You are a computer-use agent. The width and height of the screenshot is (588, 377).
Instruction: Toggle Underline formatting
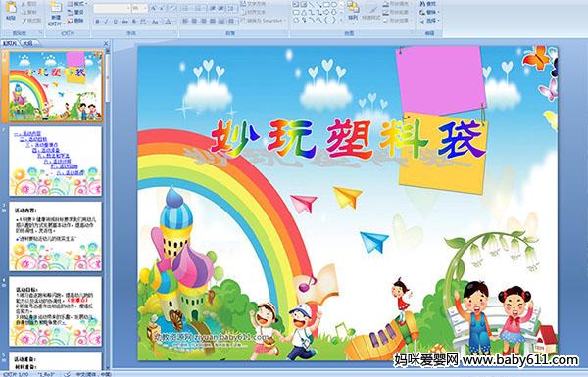click(x=116, y=22)
